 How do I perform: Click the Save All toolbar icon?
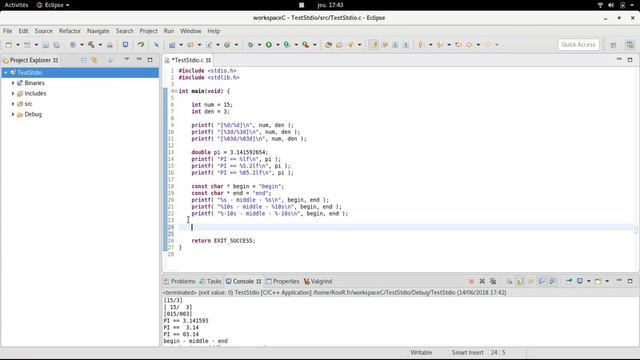click(56, 44)
